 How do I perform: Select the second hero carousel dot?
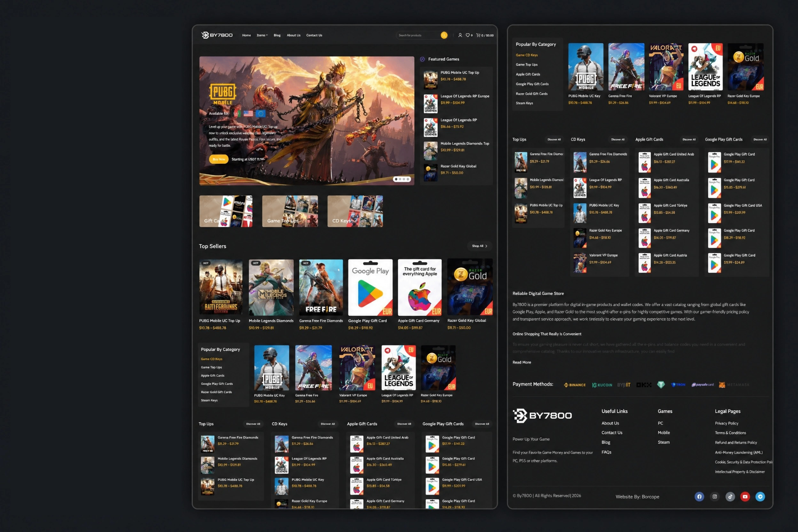[400, 179]
